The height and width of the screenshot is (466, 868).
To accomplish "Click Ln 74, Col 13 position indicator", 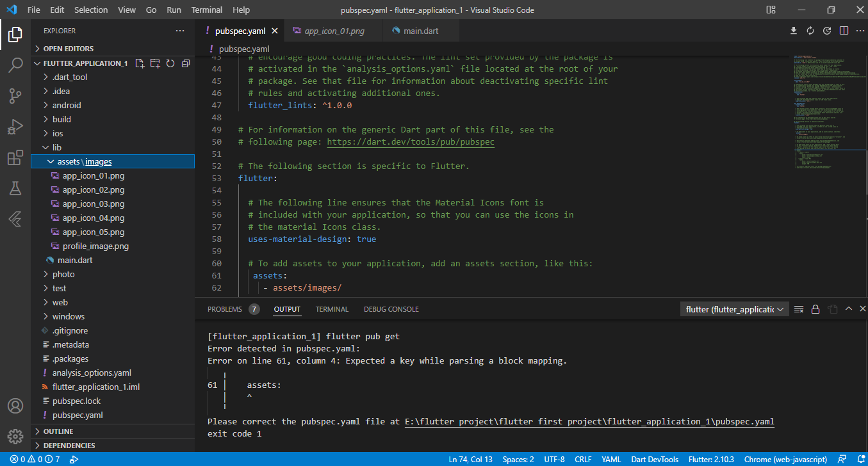I will pos(471,459).
